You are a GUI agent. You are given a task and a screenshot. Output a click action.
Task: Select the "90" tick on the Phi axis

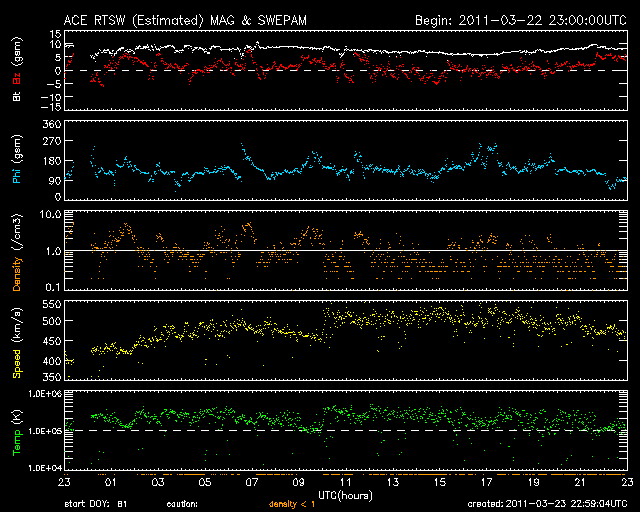(55, 180)
